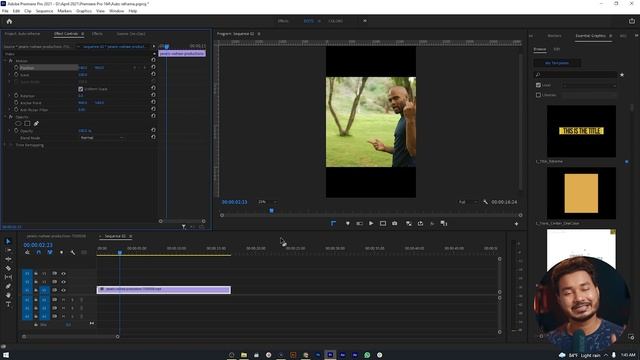Reset the Position parameter

tap(153, 67)
